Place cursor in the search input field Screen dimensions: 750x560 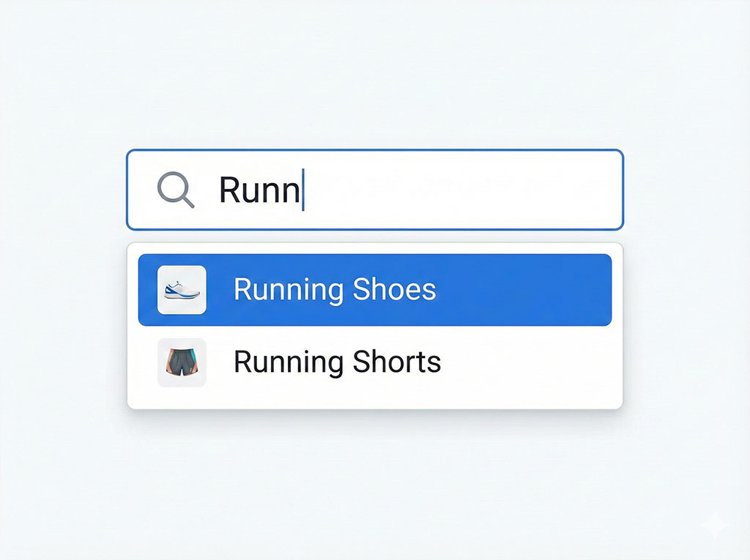coord(403,190)
